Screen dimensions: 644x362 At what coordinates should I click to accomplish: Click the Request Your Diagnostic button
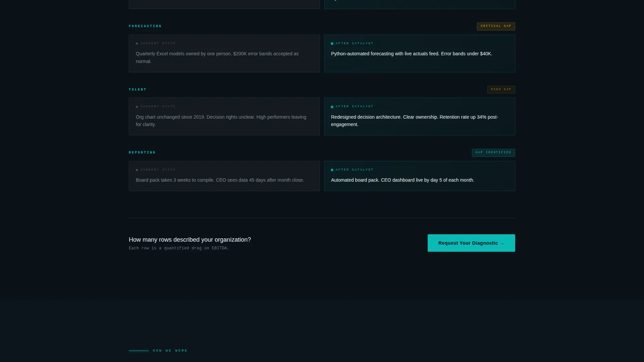471,243
